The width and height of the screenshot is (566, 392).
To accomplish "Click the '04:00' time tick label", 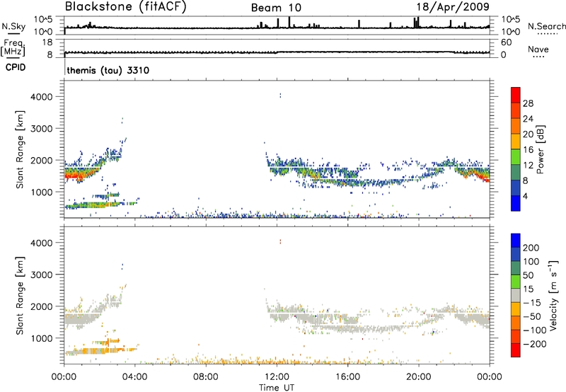I will coord(134,377).
